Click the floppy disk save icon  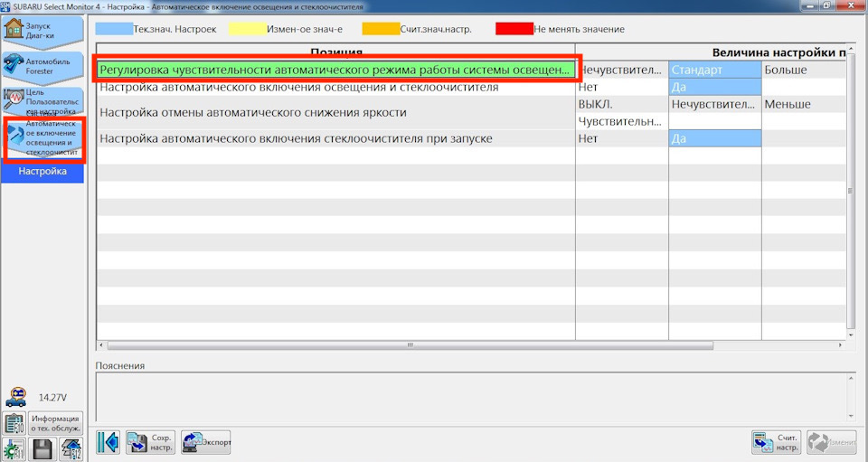coord(42,449)
